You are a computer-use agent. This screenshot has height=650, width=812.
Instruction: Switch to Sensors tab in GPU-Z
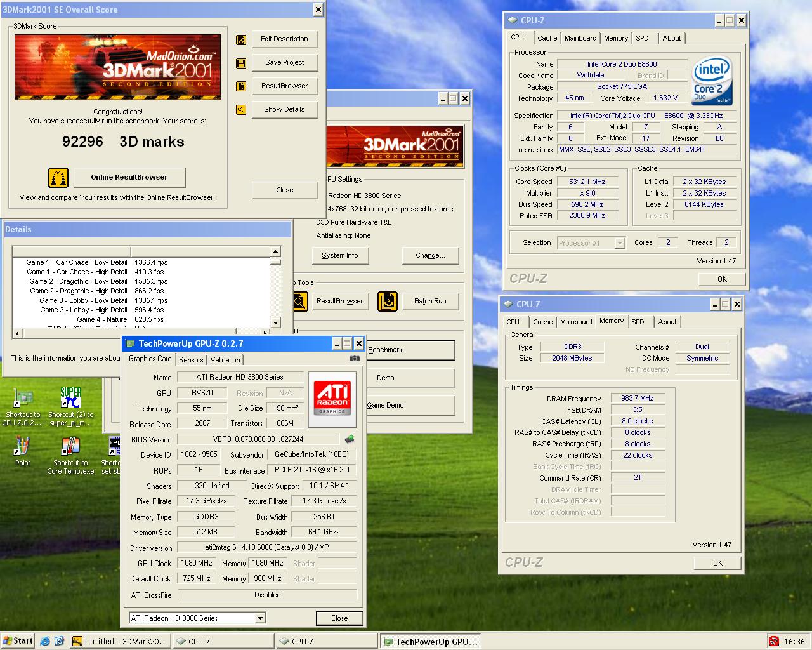point(191,359)
